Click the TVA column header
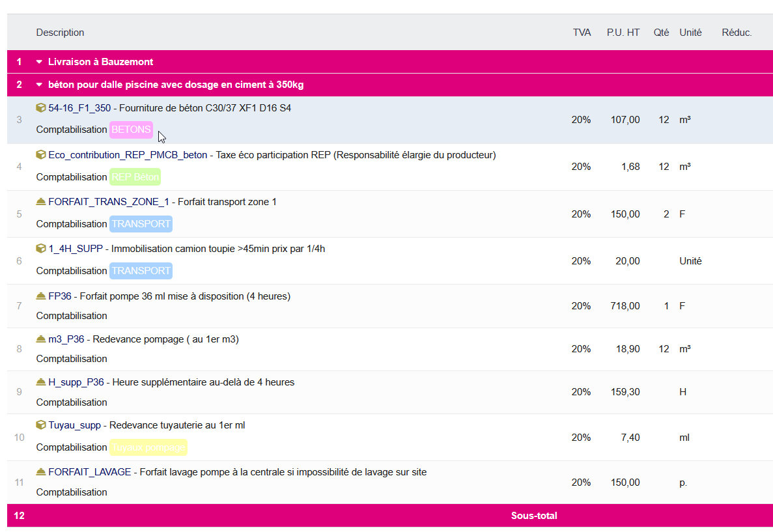773x532 pixels. tap(582, 33)
